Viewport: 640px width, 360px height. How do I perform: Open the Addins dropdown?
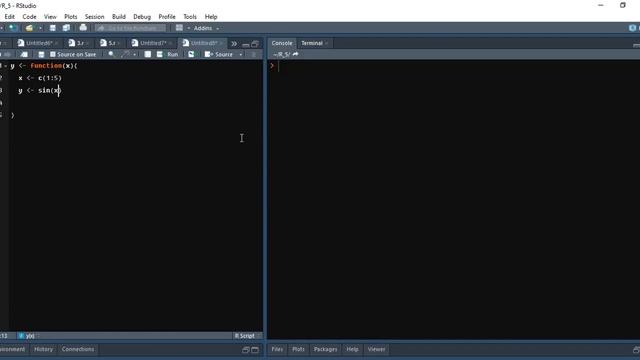point(207,28)
